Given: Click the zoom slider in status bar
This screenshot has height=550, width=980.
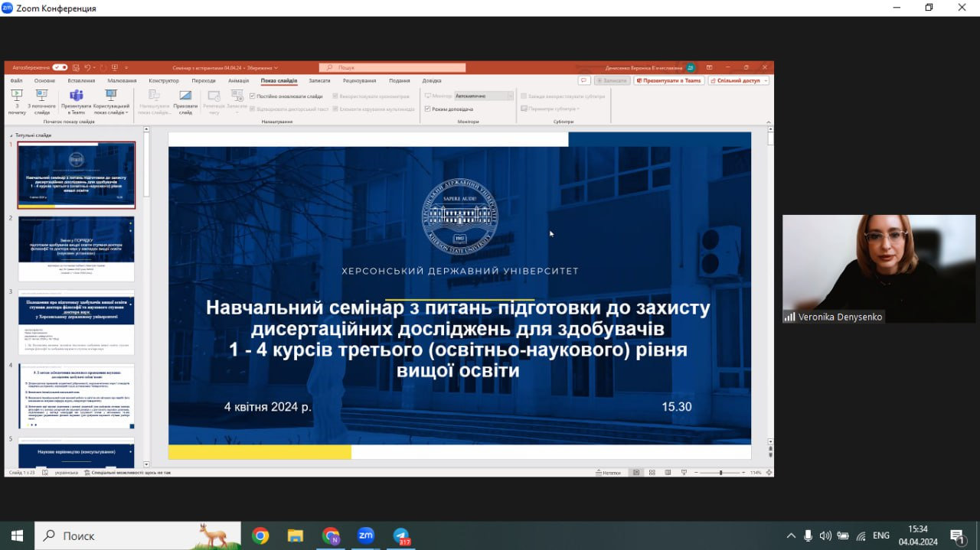Looking at the screenshot, I should point(720,473).
